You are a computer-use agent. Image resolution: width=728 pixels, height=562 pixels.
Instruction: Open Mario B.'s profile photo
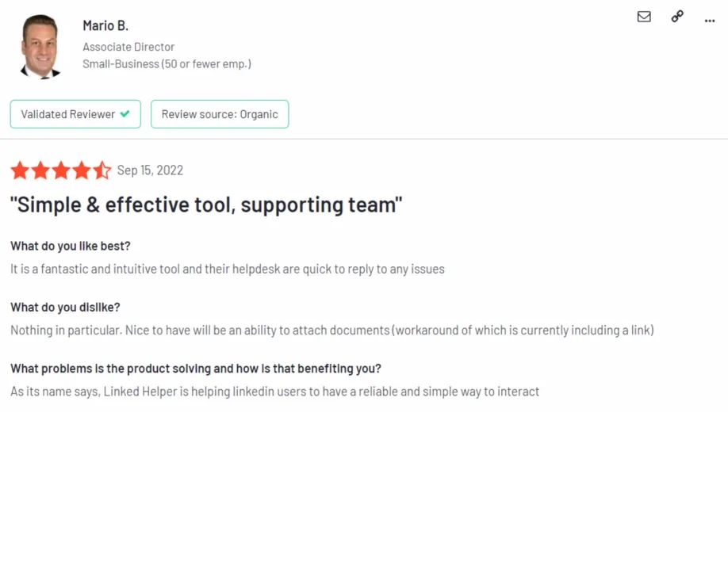(40, 47)
